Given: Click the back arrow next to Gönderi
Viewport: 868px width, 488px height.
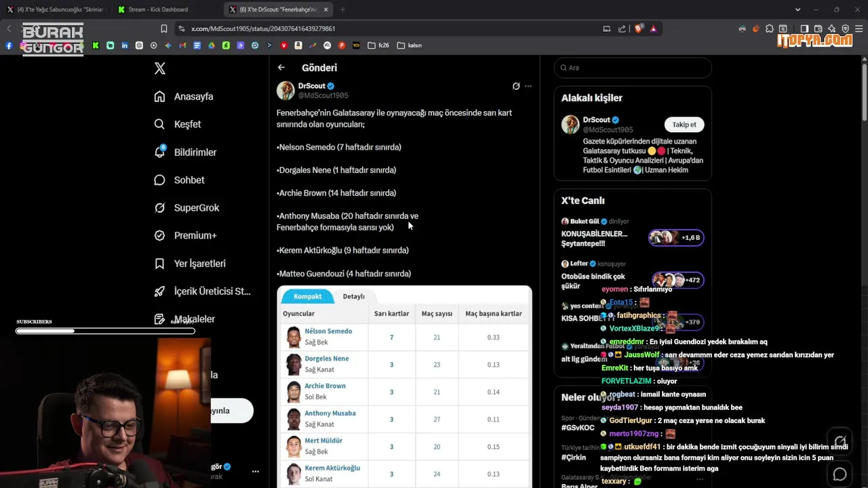Looking at the screenshot, I should 281,68.
